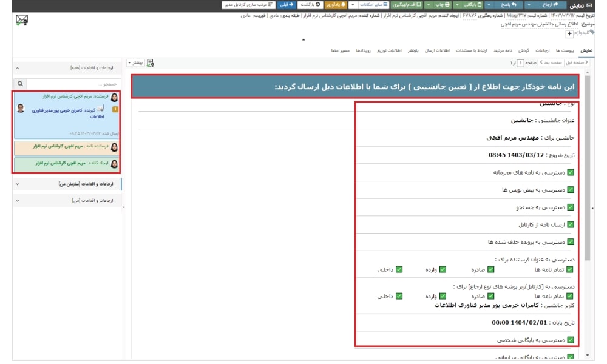Toggle the دسترسی به نامه های محرمانه checkbox
This screenshot has height=364, width=607.
[x=570, y=172]
